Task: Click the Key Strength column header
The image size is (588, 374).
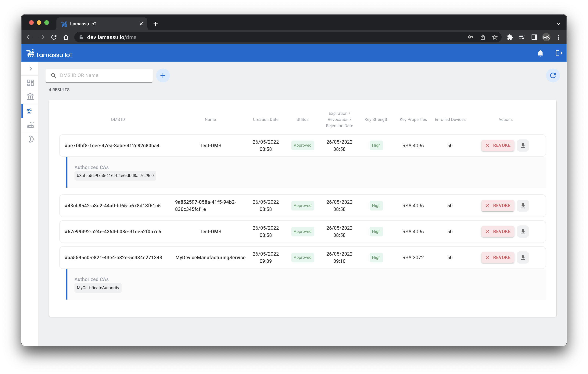Action: tap(376, 119)
